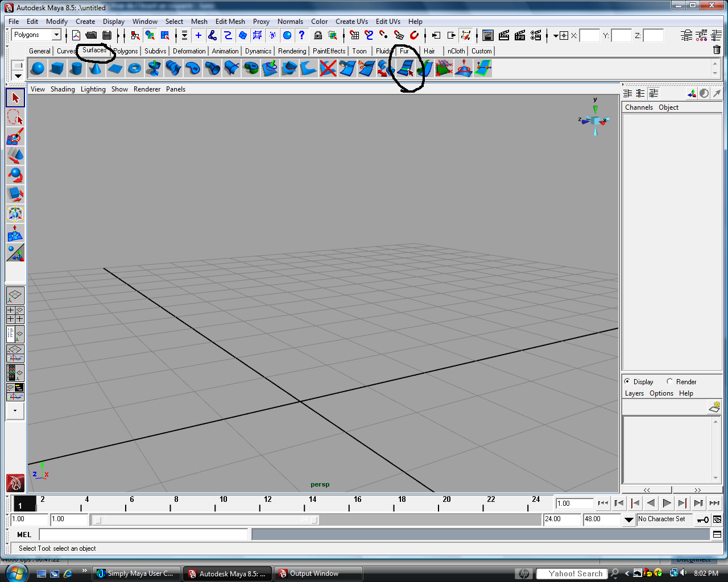The width and height of the screenshot is (728, 582).
Task: Toggle make live magnet icon
Action: click(x=414, y=35)
